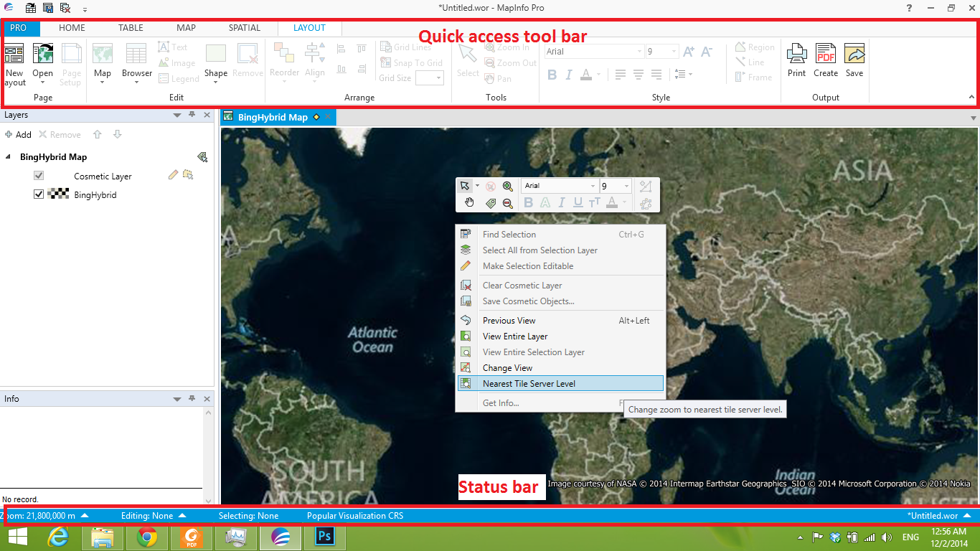Viewport: 980px width, 551px height.
Task: Open font size 9 dropdown in mini toolbar
Action: (x=626, y=186)
